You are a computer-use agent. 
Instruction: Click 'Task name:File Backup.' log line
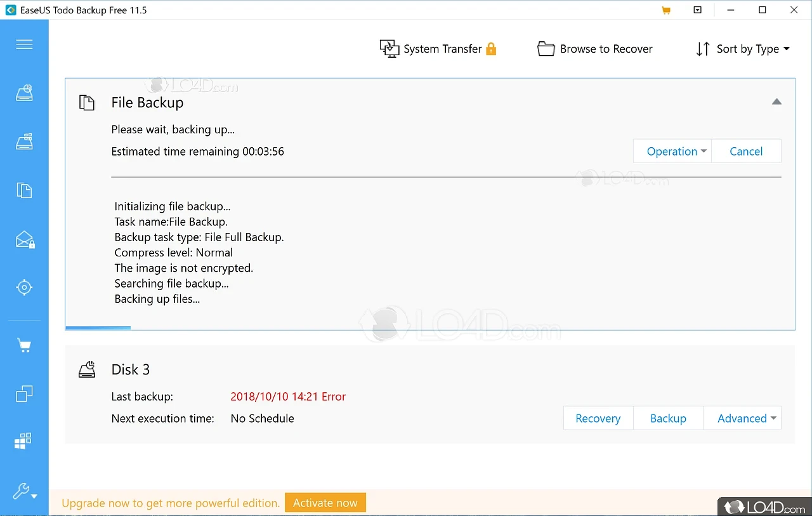171,222
